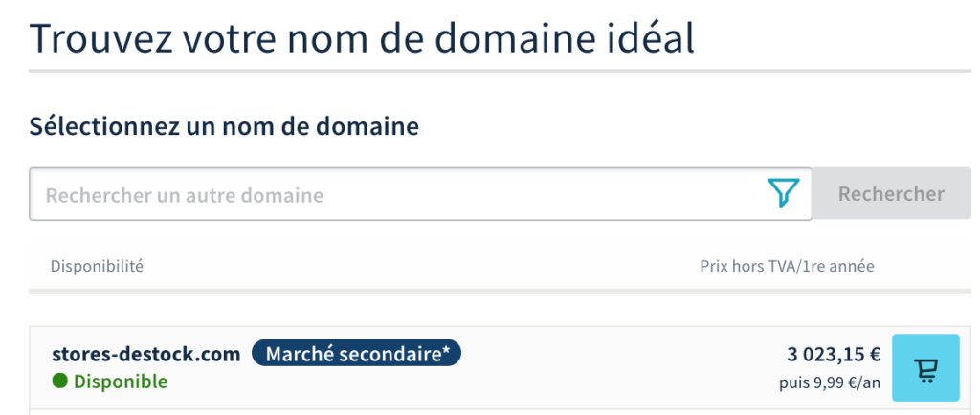980x415 pixels.
Task: Open the search filter funnel icon
Action: point(783,194)
